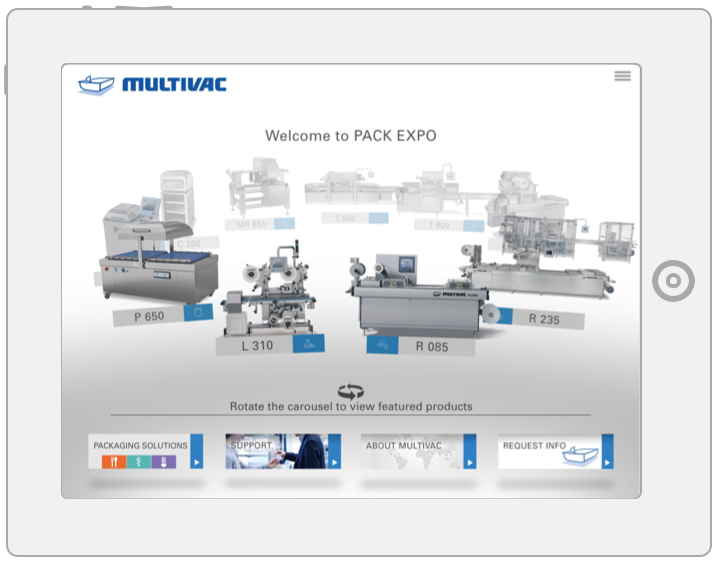Select the teal medical icon in Packaging Solutions
This screenshot has width=718, height=563.
[x=139, y=462]
